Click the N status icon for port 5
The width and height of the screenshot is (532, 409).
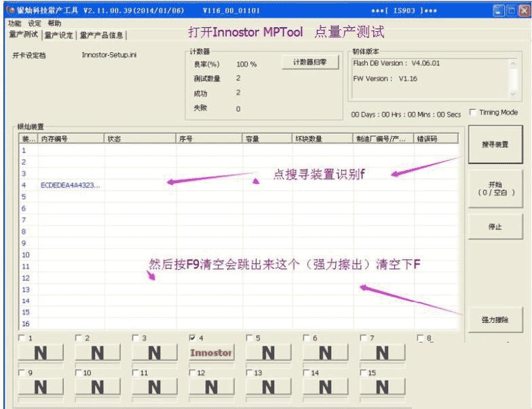tap(269, 353)
